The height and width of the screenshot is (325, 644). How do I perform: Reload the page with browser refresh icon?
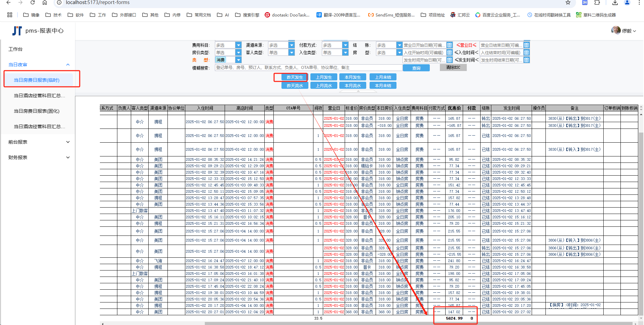click(x=33, y=3)
